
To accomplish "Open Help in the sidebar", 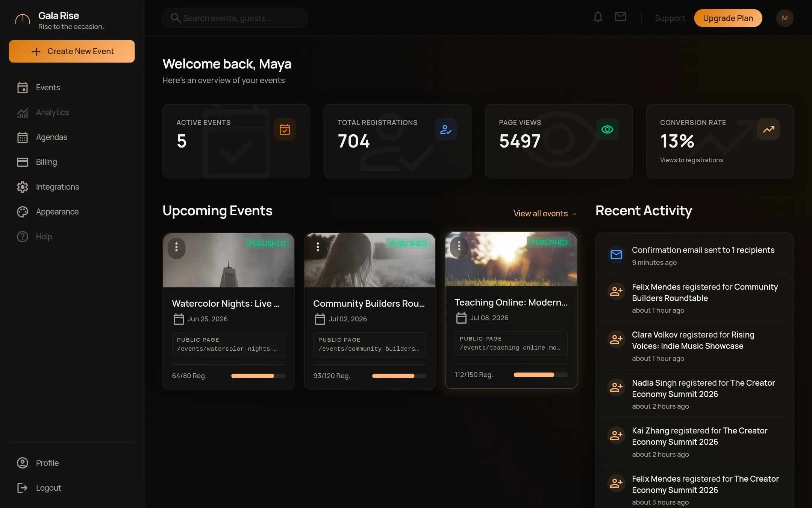I will [x=72, y=237].
